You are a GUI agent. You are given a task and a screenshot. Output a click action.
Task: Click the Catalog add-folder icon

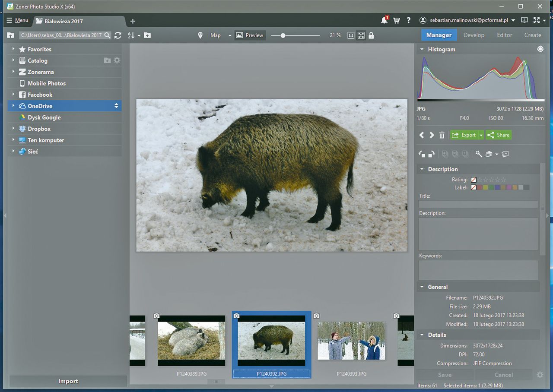pyautogui.click(x=107, y=60)
